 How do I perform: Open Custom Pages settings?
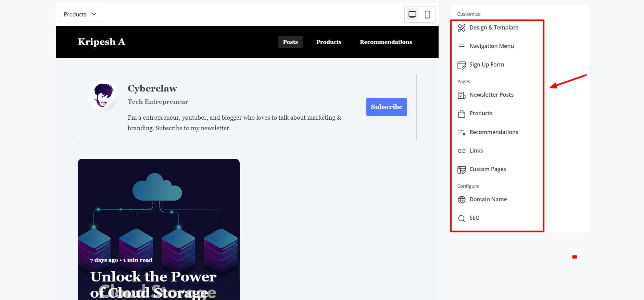pos(488,169)
